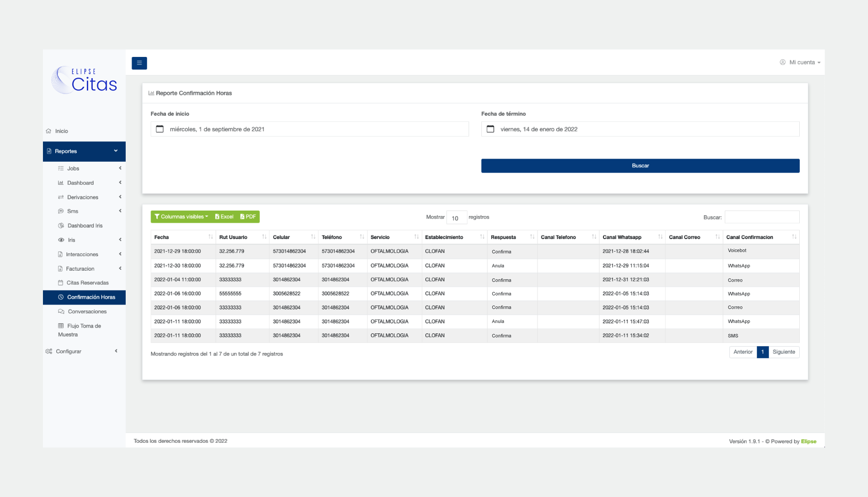The width and height of the screenshot is (868, 497).
Task: Click the Iris eye icon
Action: [61, 240]
